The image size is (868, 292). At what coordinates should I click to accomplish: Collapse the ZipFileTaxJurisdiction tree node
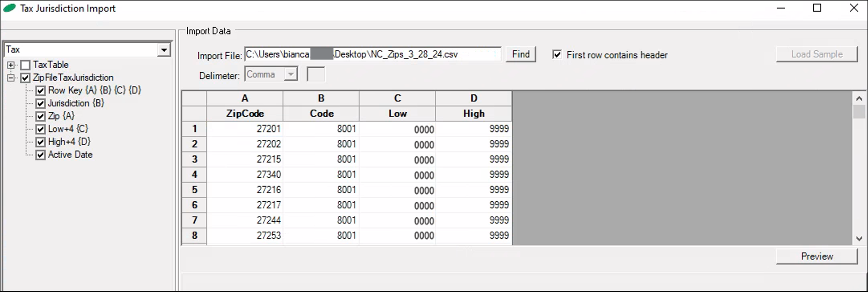pos(11,78)
